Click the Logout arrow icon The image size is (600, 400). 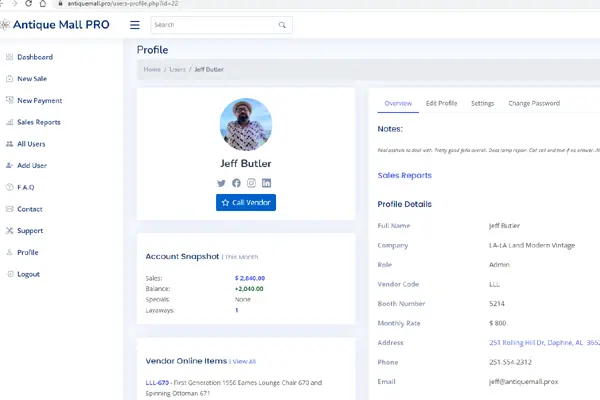[x=10, y=274]
